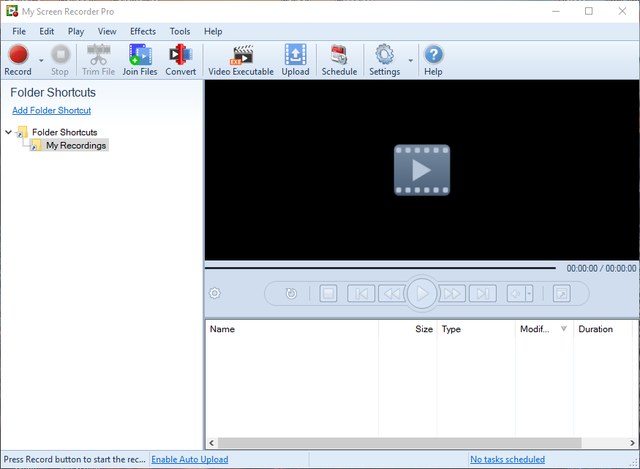
Task: Sort the file list by Name
Action: coord(292,329)
